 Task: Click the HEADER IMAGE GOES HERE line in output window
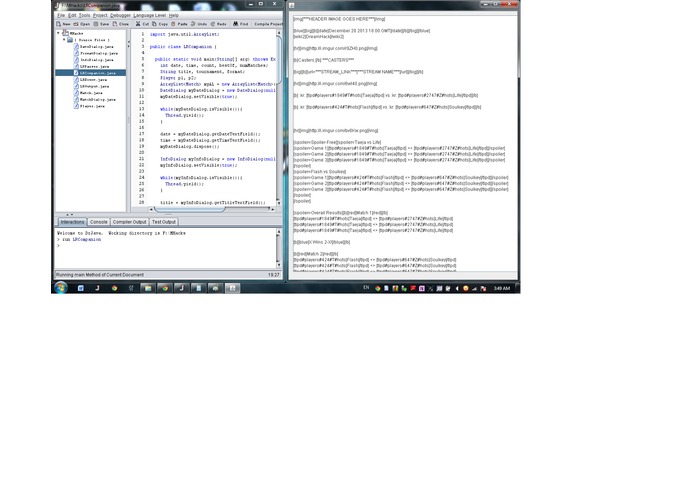click(x=339, y=19)
